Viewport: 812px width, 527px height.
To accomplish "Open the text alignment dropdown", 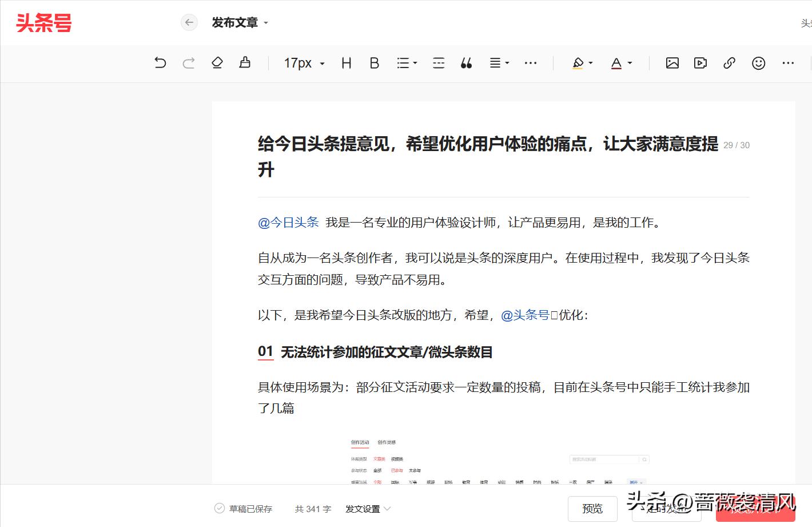I will click(498, 63).
